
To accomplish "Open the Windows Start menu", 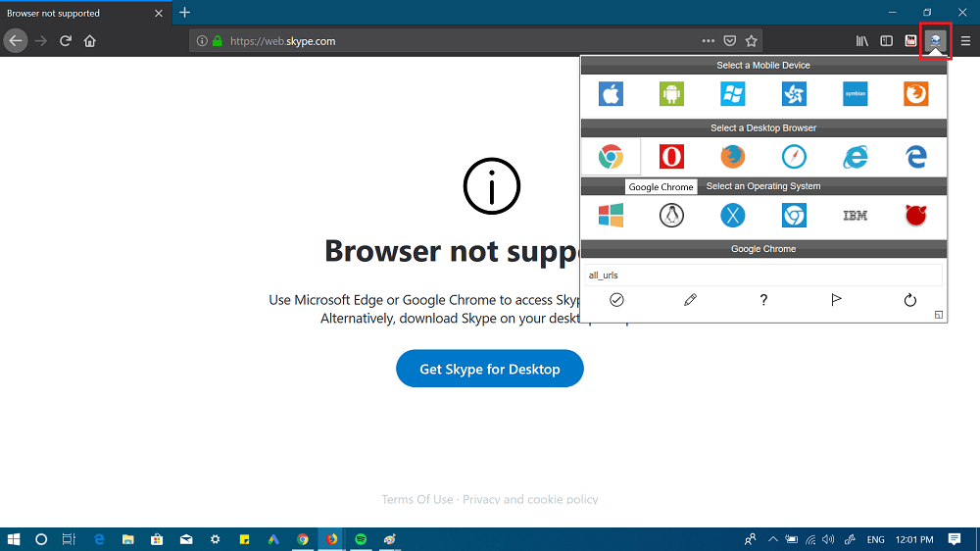I will 14,539.
